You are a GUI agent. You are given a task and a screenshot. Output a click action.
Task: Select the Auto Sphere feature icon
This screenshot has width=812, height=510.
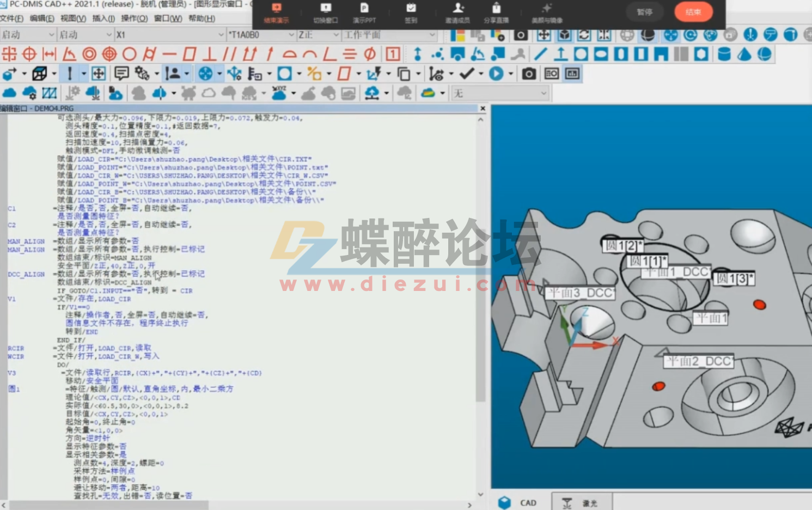765,53
